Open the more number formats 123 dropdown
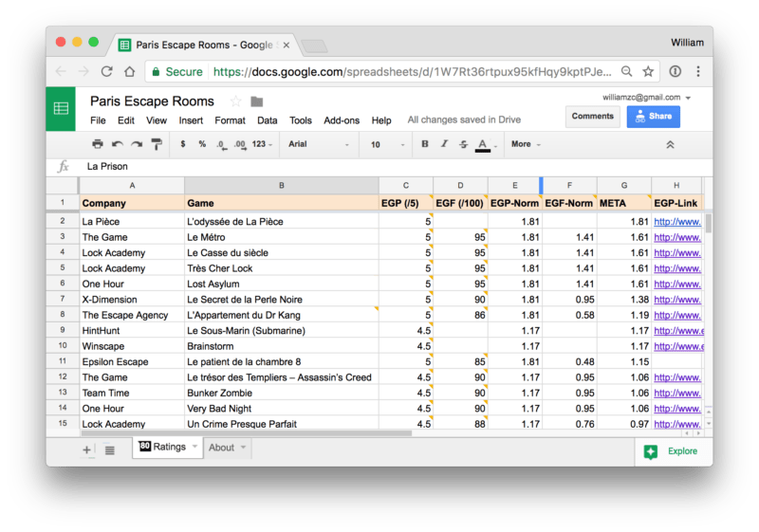Viewport: 759px width, 532px height. pyautogui.click(x=262, y=144)
